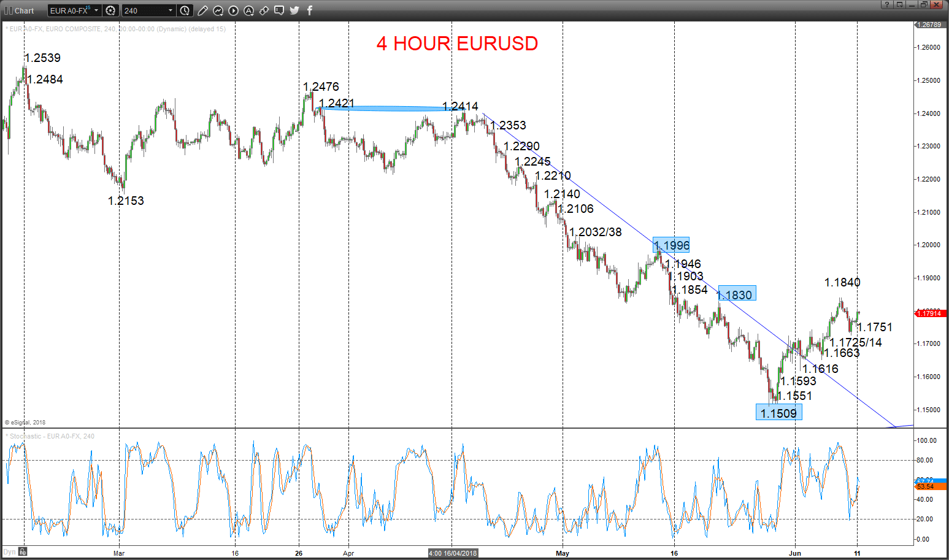Open help question mark button
The height and width of the screenshot is (560, 949).
tap(887, 4)
